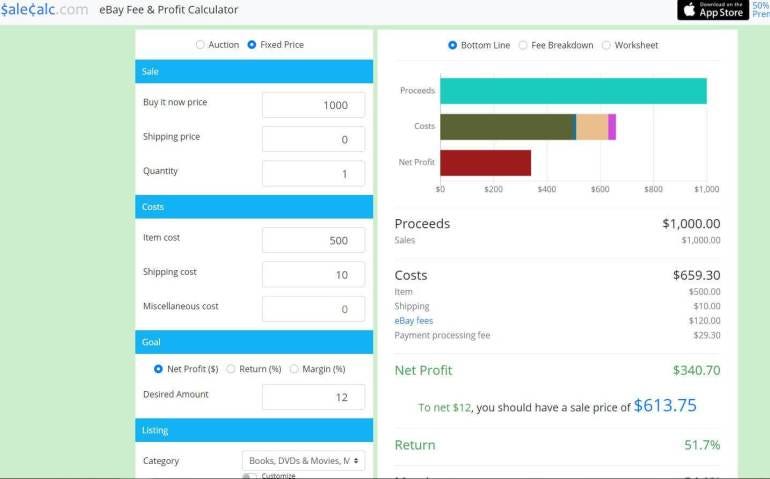The image size is (770, 479).
Task: Click the $340.70 Net Profit value
Action: [696, 370]
